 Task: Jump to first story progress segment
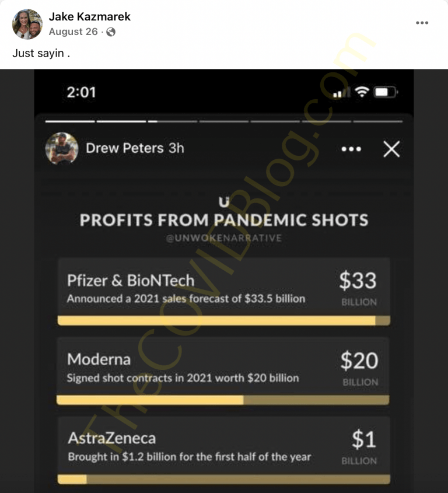70,121
